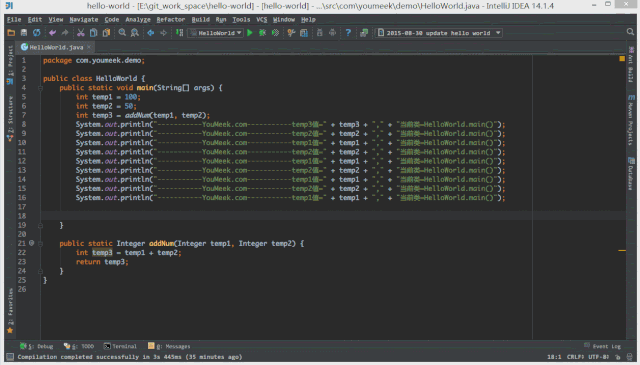The image size is (640, 365).
Task: Open the Navigate menu
Action: 84,20
